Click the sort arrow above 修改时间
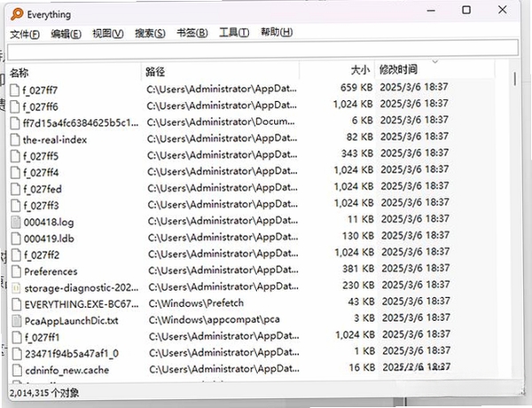This screenshot has width=532, height=408. (435, 62)
